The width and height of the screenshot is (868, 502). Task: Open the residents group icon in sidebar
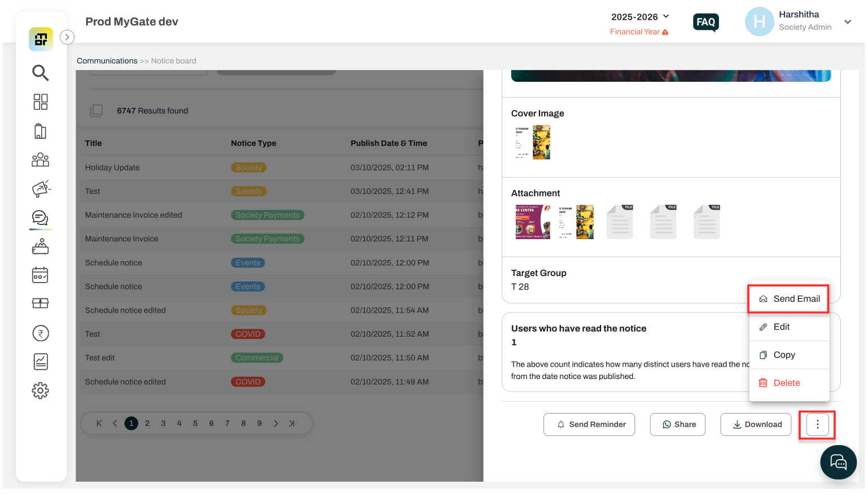(40, 160)
